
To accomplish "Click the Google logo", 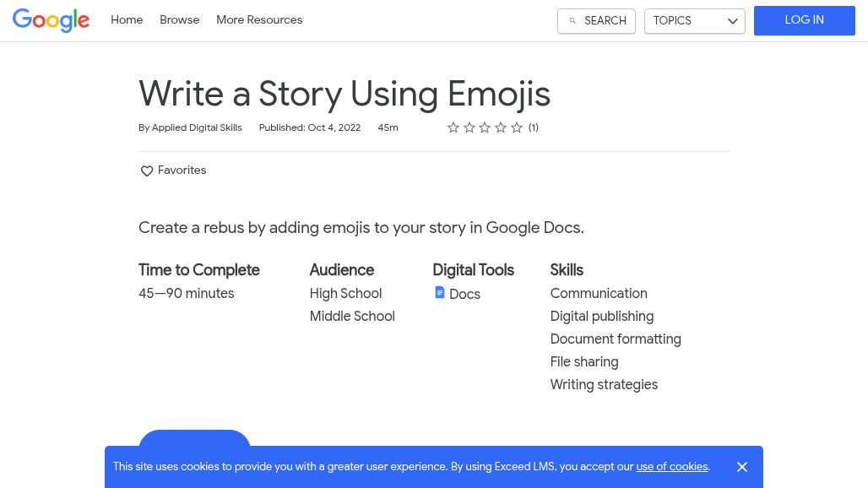I will pos(51,20).
